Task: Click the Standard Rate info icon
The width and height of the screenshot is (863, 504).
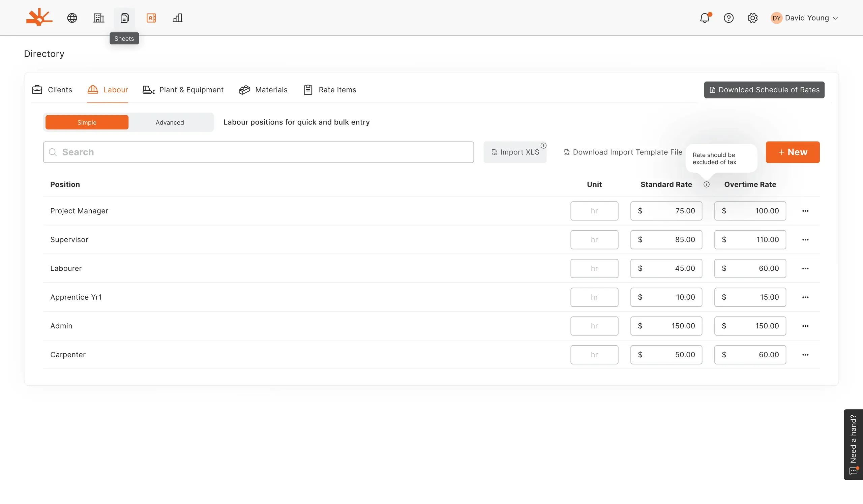Action: tap(707, 184)
